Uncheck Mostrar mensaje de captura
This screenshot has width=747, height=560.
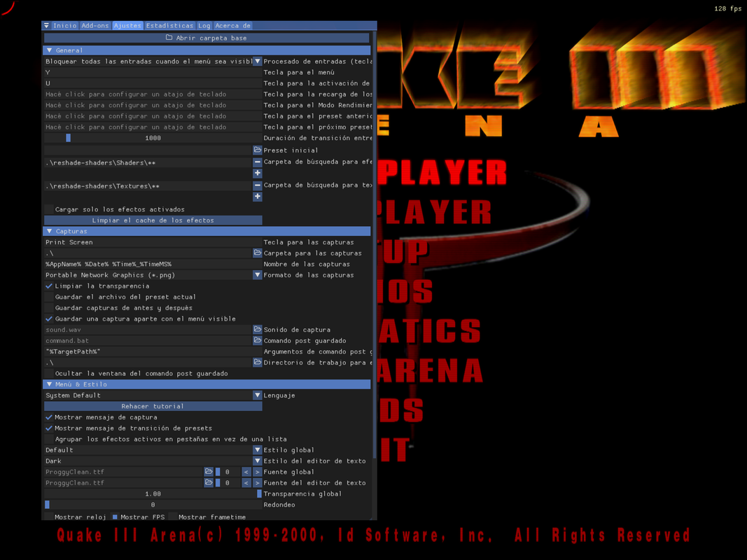coord(48,417)
